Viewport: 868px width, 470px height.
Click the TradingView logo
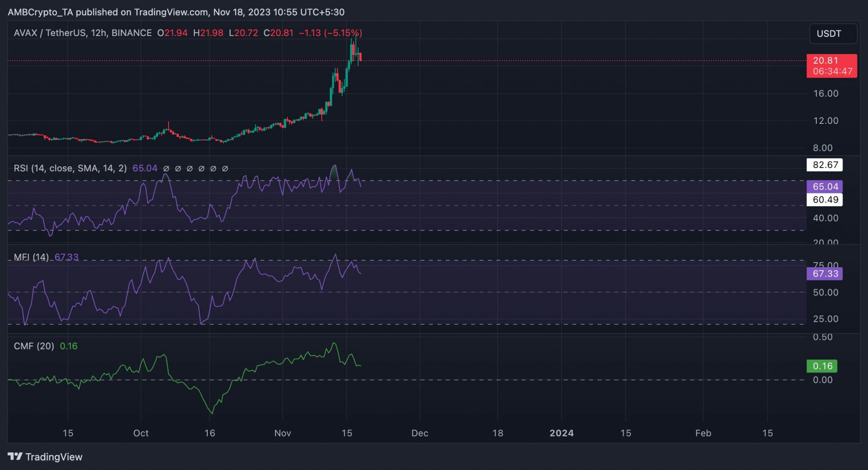[x=45, y=457]
